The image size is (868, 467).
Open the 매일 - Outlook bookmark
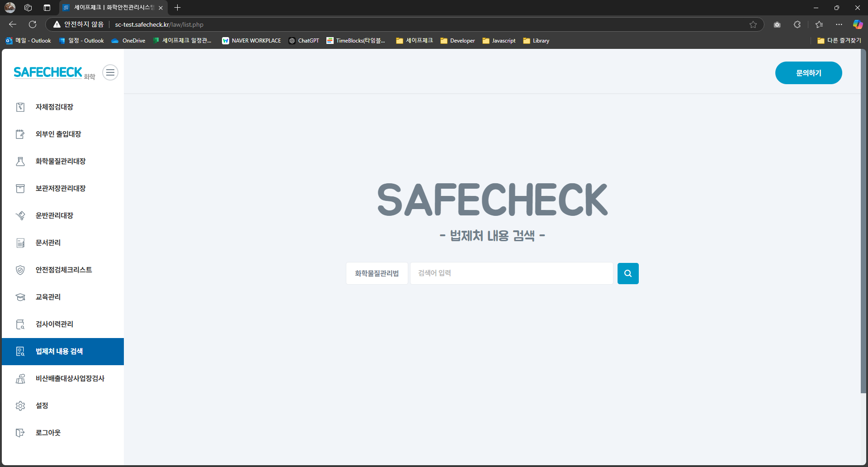[x=28, y=41]
